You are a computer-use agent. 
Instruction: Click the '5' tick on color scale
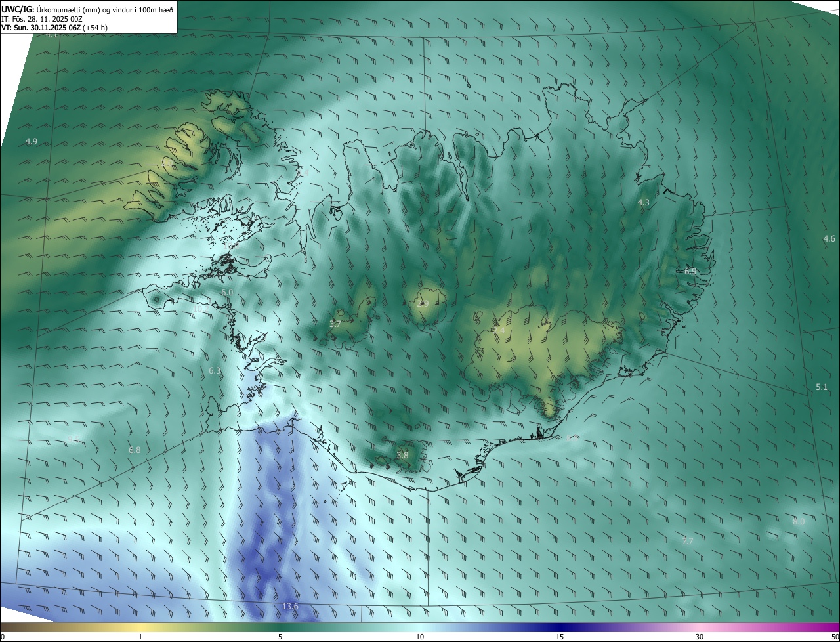tap(280, 637)
